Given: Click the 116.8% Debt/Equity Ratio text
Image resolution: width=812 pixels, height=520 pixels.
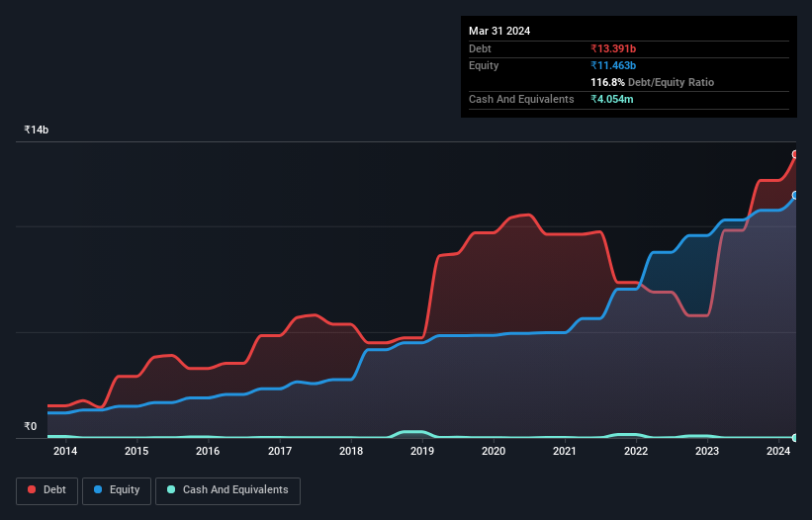Looking at the screenshot, I should (653, 82).
